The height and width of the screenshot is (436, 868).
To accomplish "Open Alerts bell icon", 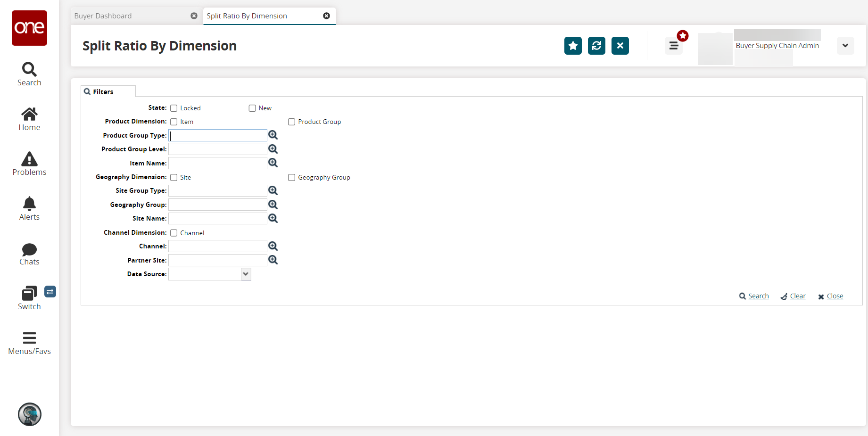I will (x=29, y=208).
